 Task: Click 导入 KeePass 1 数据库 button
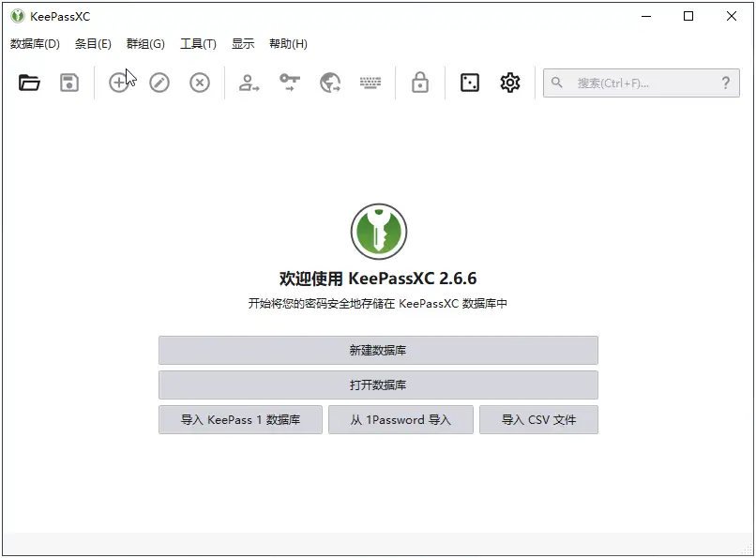240,420
